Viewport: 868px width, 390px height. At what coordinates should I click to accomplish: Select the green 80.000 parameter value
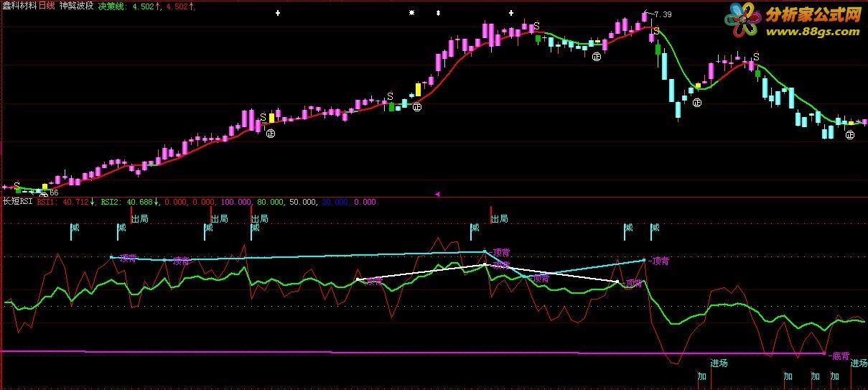(270, 203)
